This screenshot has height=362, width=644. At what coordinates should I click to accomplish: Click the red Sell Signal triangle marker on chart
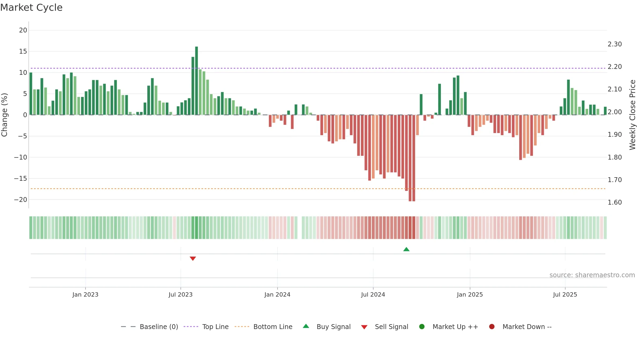click(193, 258)
